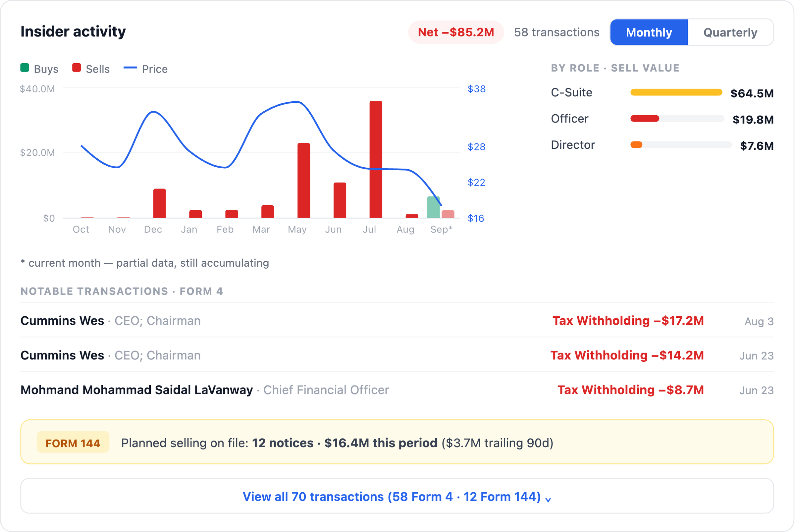The width and height of the screenshot is (795, 532).
Task: Click the Dec sells bar
Action: pyautogui.click(x=159, y=203)
